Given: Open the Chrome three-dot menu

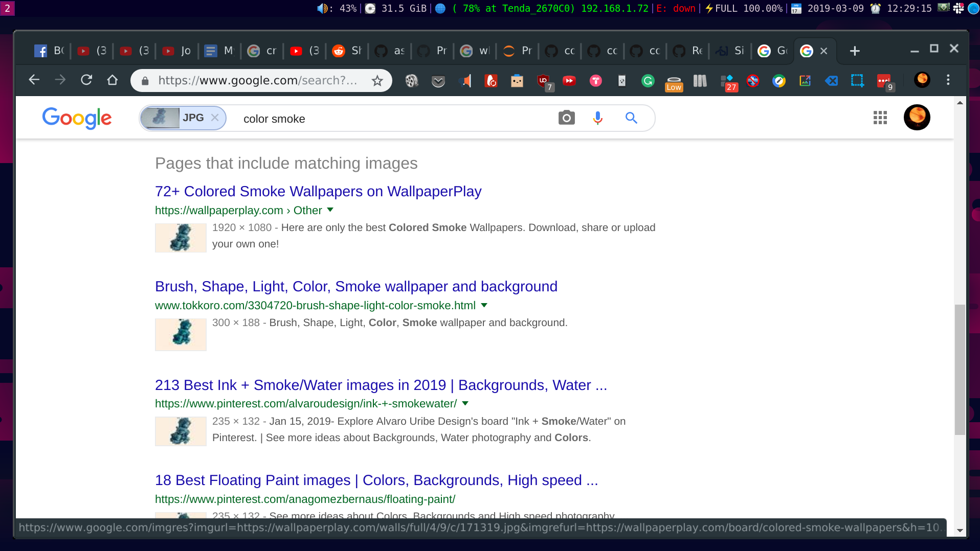Looking at the screenshot, I should (948, 80).
